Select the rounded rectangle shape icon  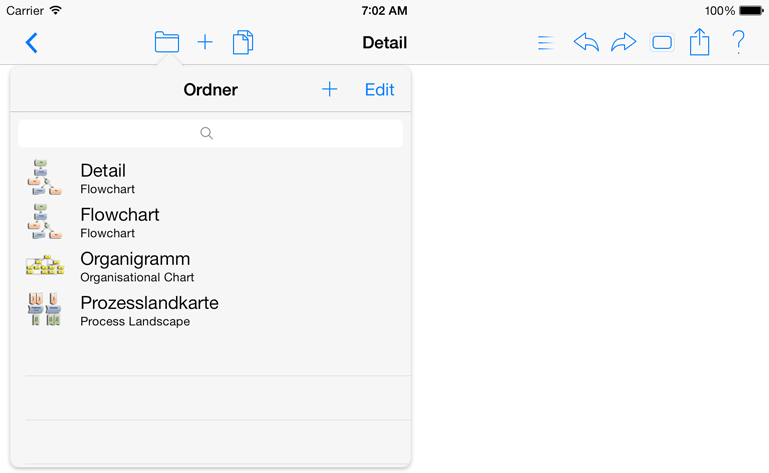click(662, 43)
